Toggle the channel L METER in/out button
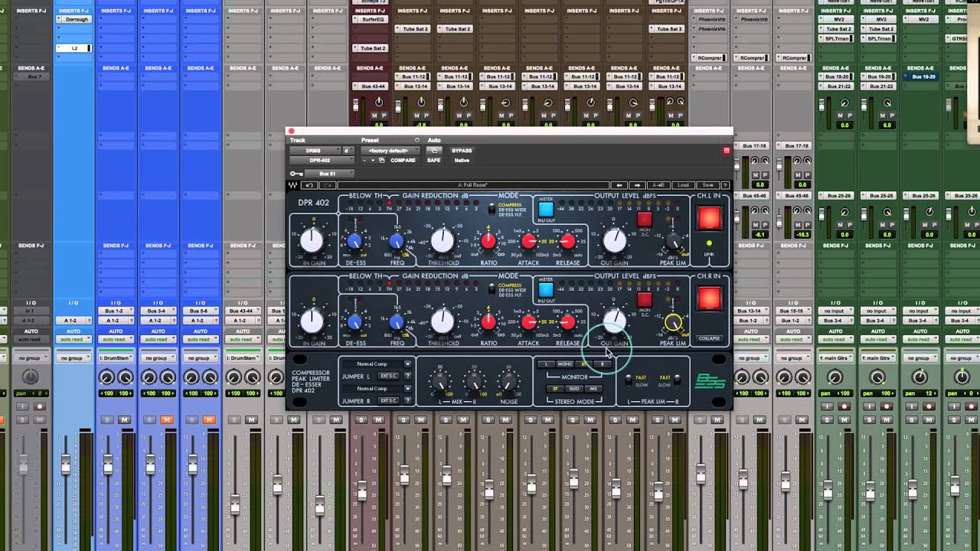 (546, 209)
